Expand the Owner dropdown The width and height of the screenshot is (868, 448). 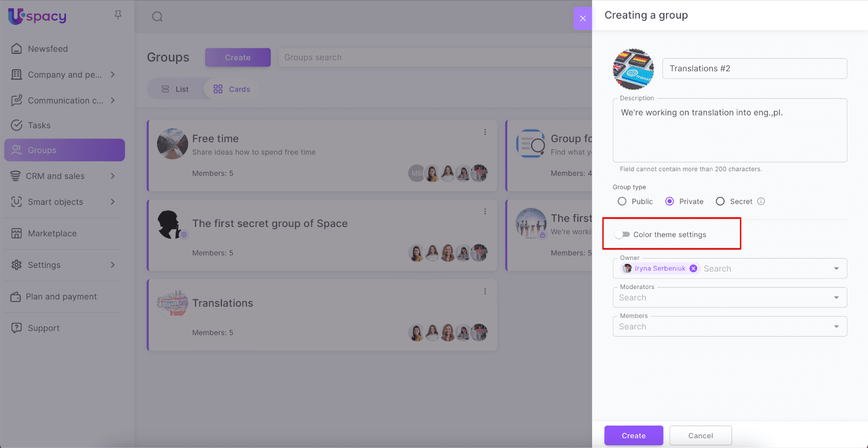[836, 269]
